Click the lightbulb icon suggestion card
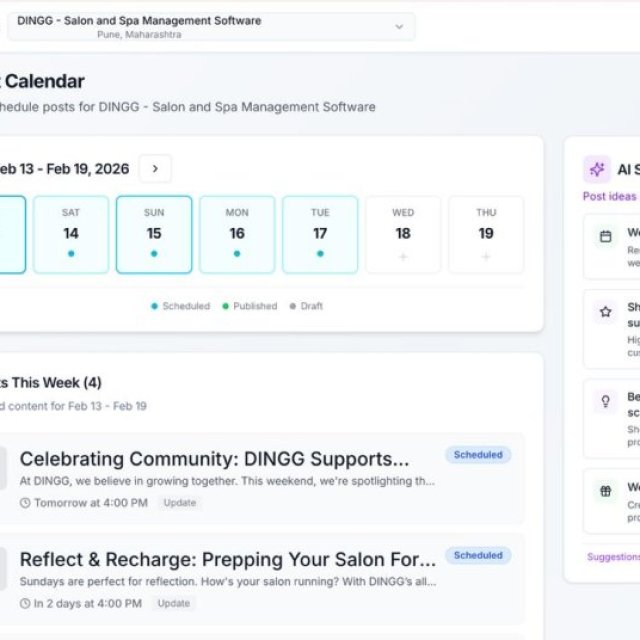Viewport: 640px width, 640px height. (606, 401)
